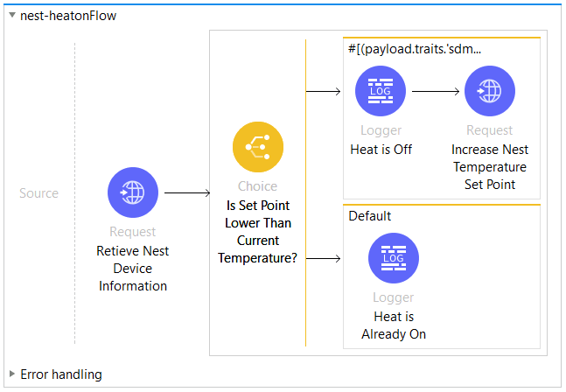Screen dimensions: 566x392
Task: Click the #[(payload.traits.'sdm... condition label
Action: 415,49
